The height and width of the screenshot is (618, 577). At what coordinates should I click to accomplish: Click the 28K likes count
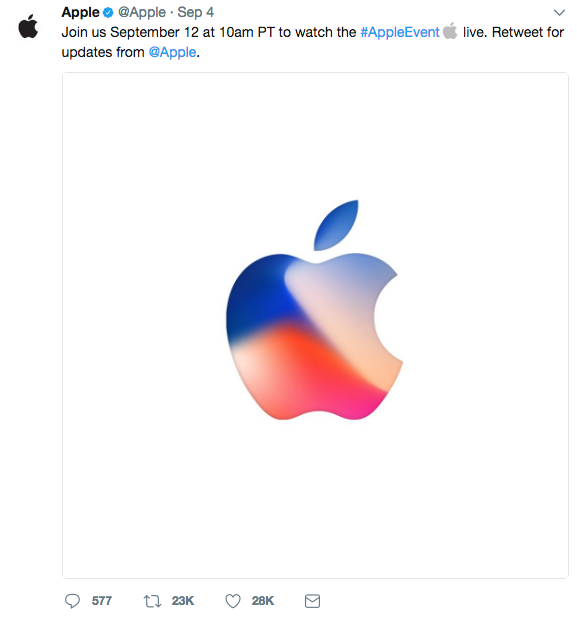tap(263, 601)
